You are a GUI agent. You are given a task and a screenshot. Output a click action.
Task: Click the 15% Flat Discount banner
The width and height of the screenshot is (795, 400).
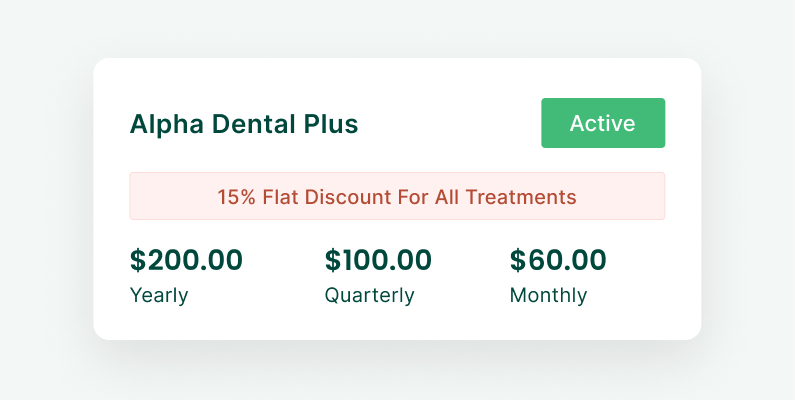pyautogui.click(x=397, y=197)
